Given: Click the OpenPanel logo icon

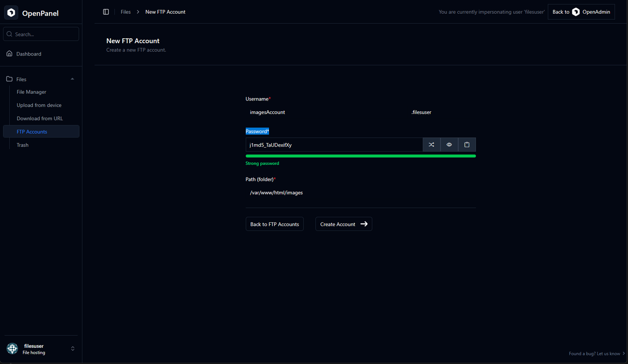Looking at the screenshot, I should coord(11,13).
